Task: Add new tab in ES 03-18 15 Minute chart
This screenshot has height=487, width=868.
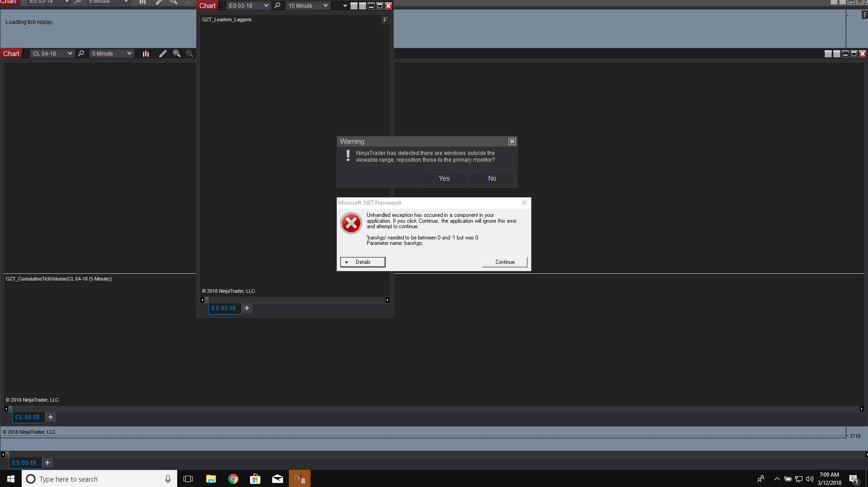Action: (x=247, y=309)
